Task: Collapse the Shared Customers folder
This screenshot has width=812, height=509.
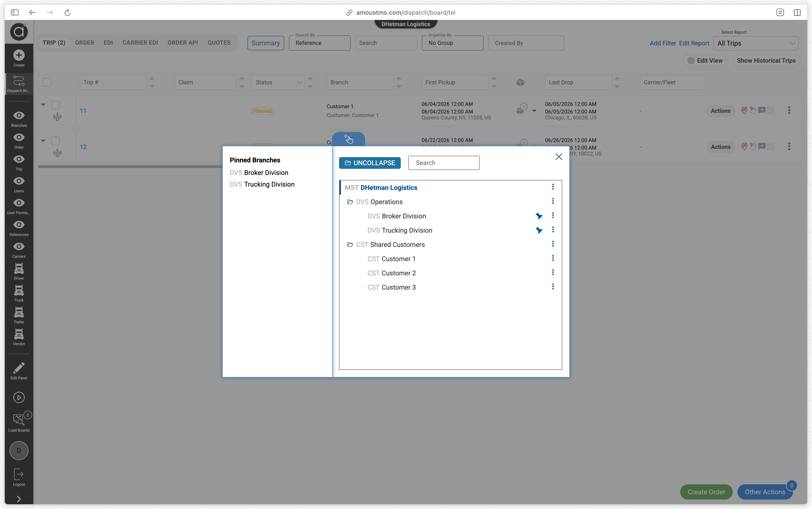Action: 350,245
